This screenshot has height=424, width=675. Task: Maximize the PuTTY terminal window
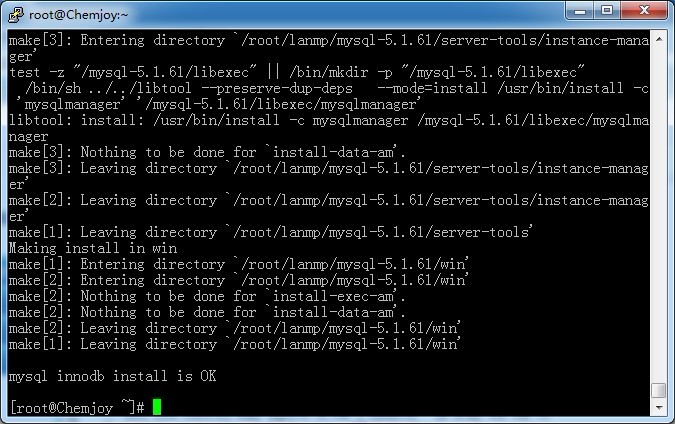pyautogui.click(x=608, y=11)
